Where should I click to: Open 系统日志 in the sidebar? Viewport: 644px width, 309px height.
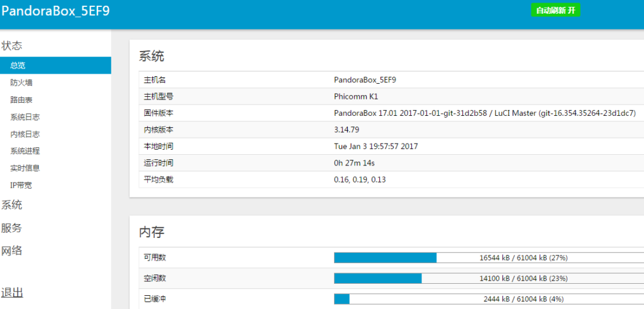pyautogui.click(x=25, y=116)
